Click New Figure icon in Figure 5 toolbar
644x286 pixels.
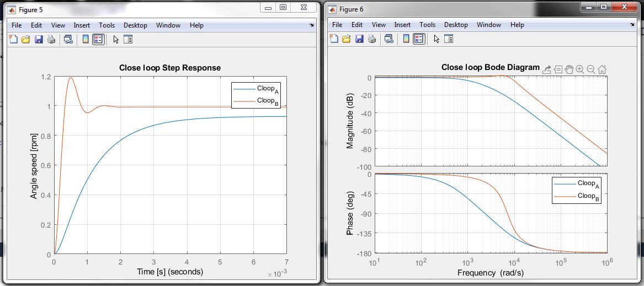coord(14,39)
